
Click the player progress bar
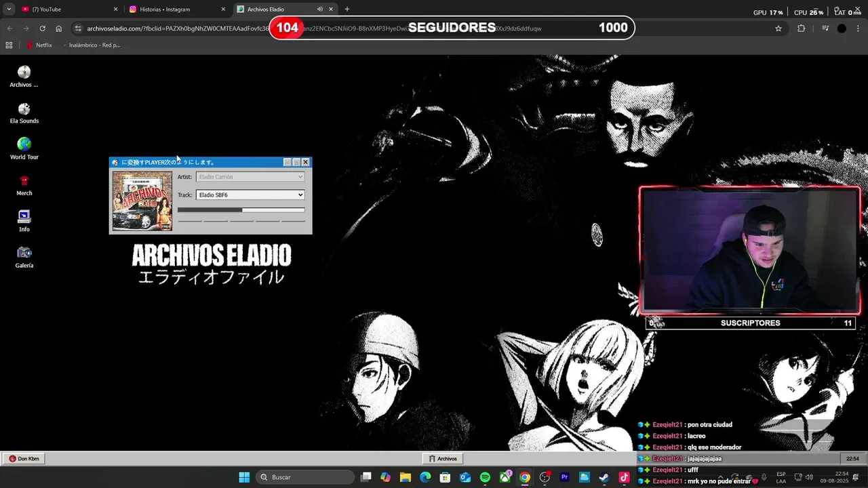241,210
